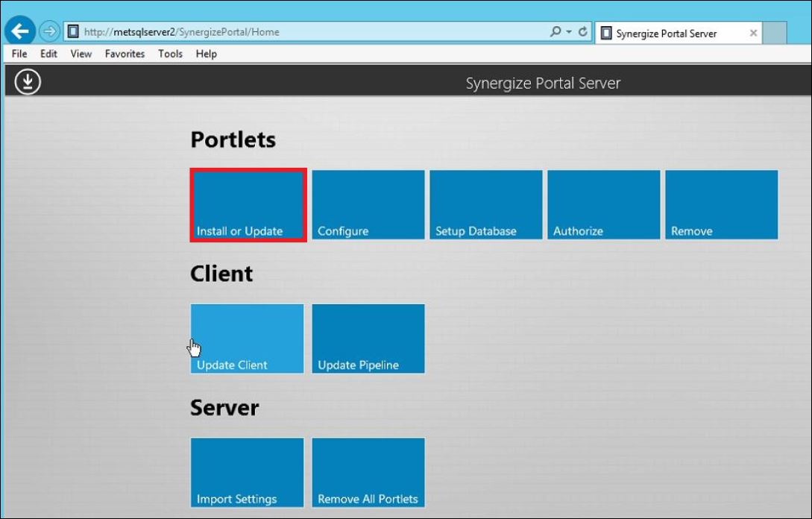This screenshot has width=812, height=519.
Task: Close the Synergize Portal Server tab
Action: pos(754,33)
